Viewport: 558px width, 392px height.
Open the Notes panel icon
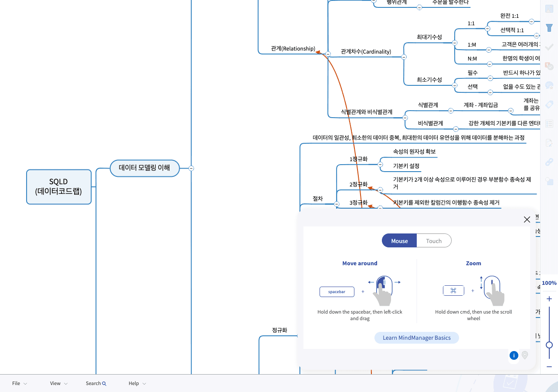pos(549,143)
